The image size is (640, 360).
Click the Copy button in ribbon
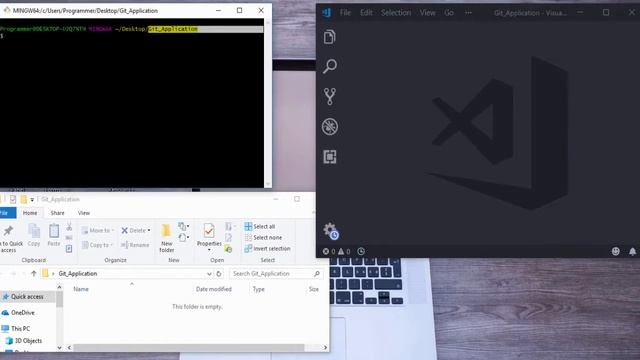tap(34, 236)
